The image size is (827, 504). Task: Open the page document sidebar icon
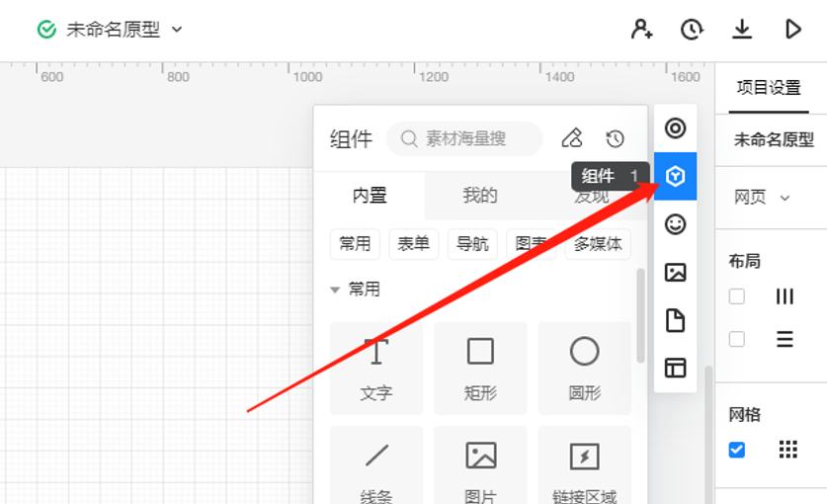(x=675, y=320)
